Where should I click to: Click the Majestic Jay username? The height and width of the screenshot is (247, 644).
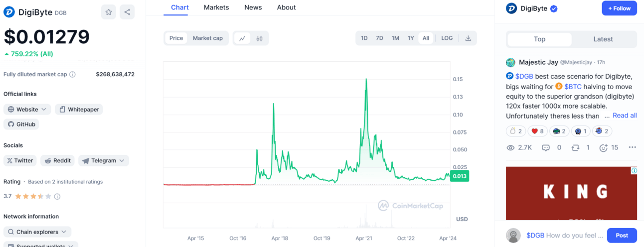point(538,62)
